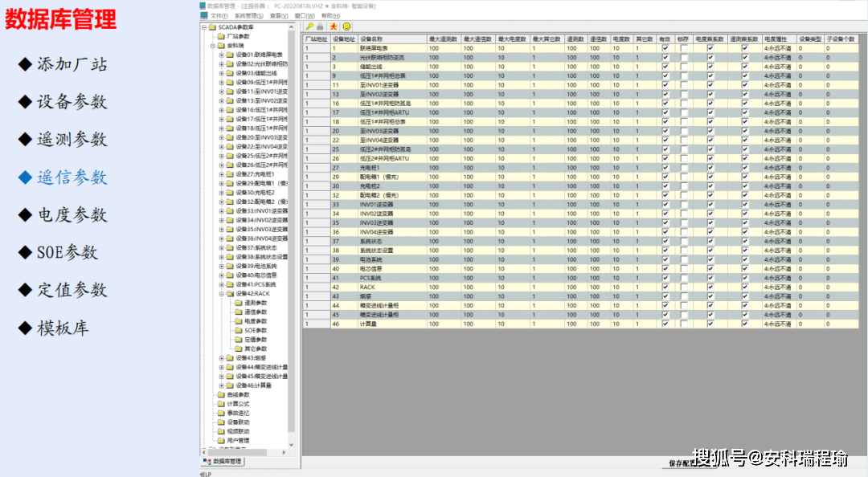Click the app icon beside the 文件 menu
Screen dimensions: 868x477
pos(203,15)
